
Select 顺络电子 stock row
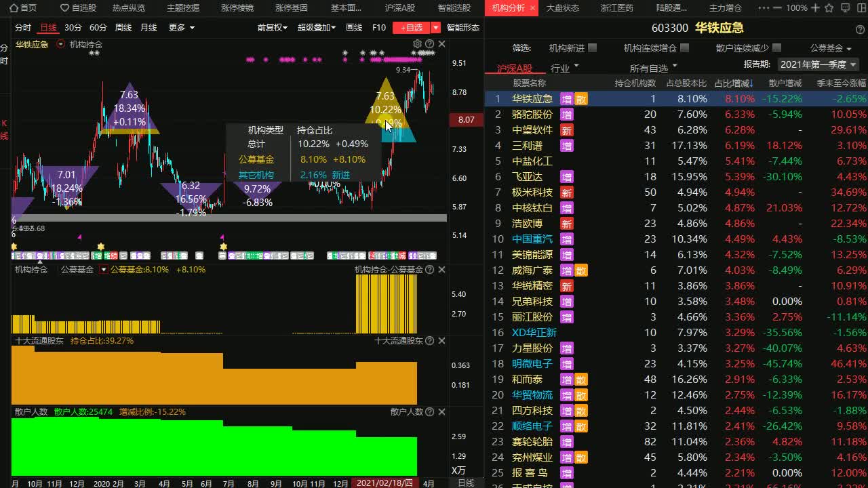pos(677,426)
